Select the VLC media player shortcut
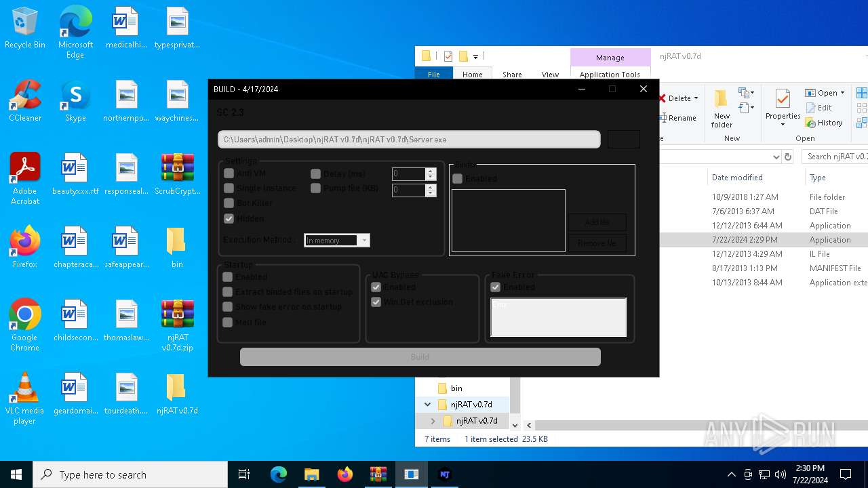The image size is (868, 488). coord(25,399)
